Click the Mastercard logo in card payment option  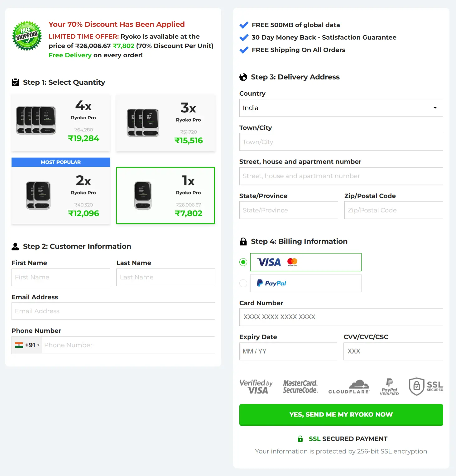pos(292,262)
